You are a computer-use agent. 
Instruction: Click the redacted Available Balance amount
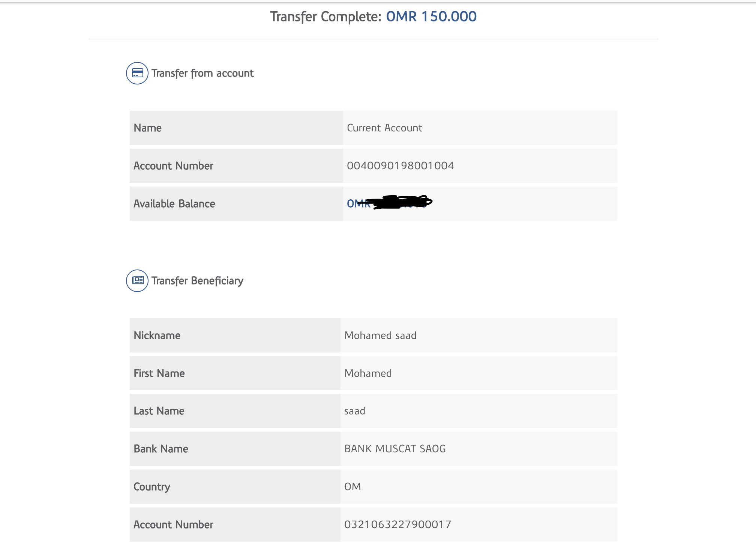(390, 203)
